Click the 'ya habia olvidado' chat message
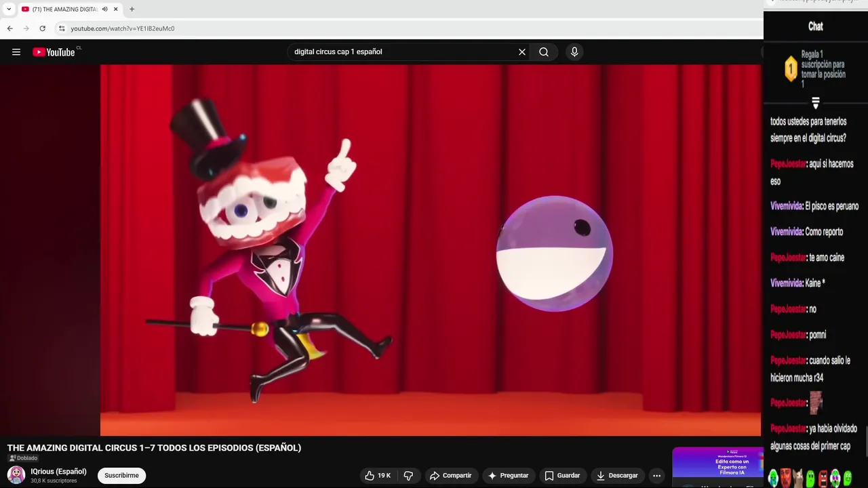Image resolution: width=868 pixels, height=488 pixels. pyautogui.click(x=814, y=437)
